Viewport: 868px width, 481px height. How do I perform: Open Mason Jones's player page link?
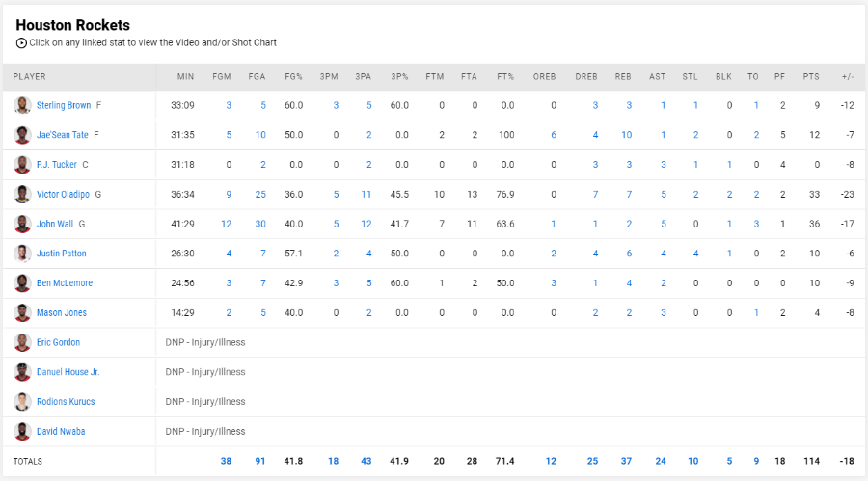pos(62,312)
